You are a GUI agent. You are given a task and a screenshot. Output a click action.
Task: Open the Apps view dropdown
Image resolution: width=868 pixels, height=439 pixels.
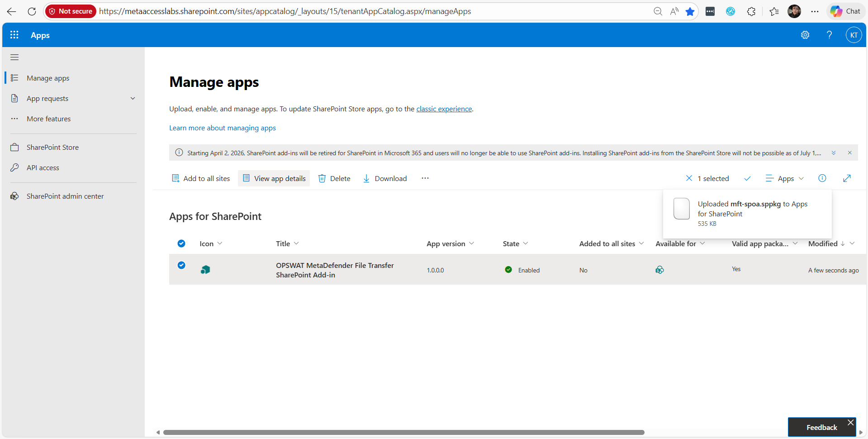coord(785,178)
